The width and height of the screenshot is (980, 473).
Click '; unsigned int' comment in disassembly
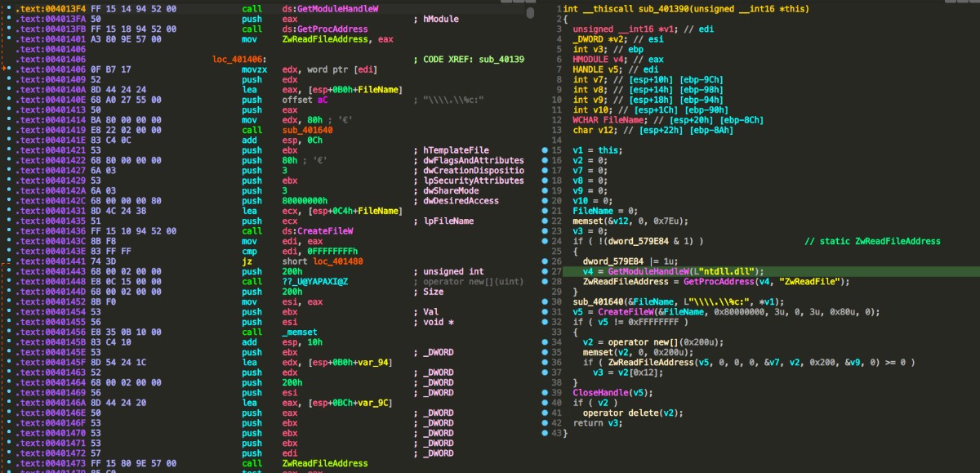(448, 271)
